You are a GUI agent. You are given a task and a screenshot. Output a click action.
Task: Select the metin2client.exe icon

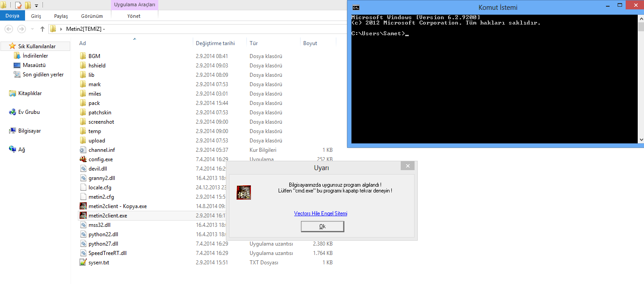point(83,215)
